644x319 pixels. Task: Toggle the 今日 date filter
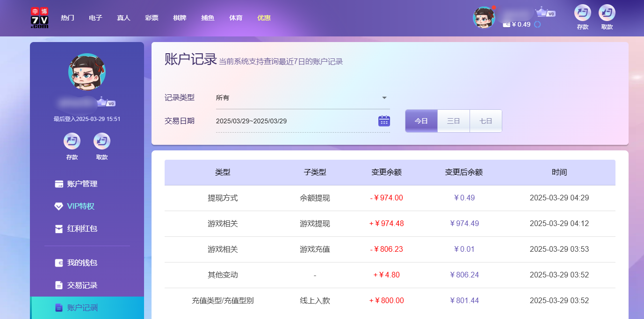[421, 121]
